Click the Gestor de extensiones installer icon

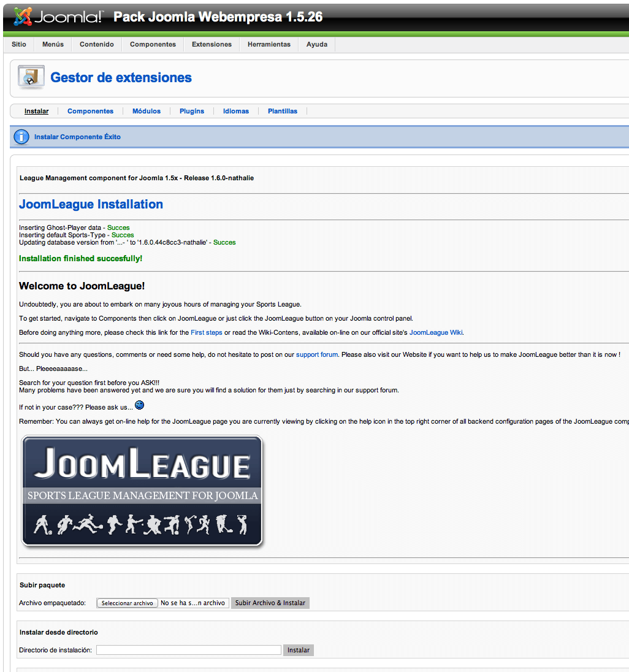point(31,77)
